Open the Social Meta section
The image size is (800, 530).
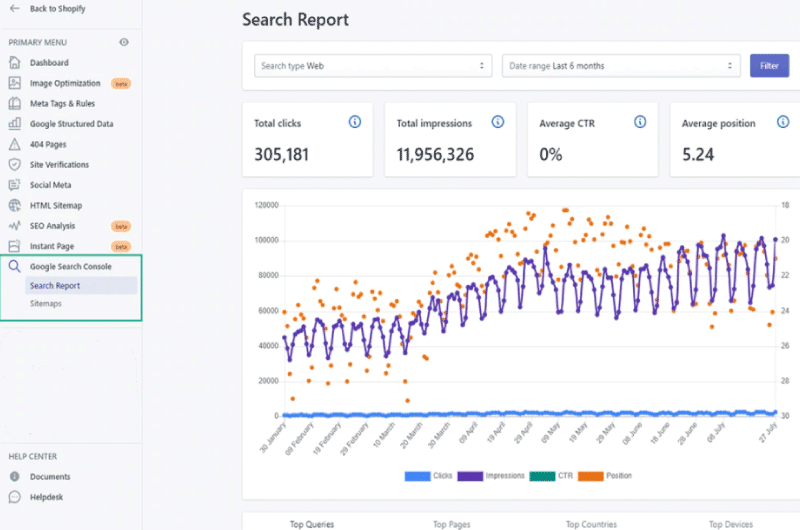pos(51,185)
